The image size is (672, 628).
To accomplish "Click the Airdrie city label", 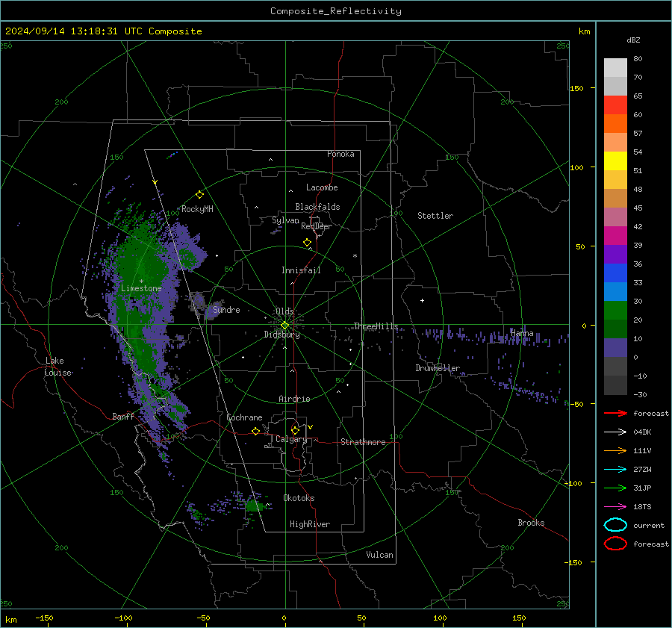I will [294, 399].
